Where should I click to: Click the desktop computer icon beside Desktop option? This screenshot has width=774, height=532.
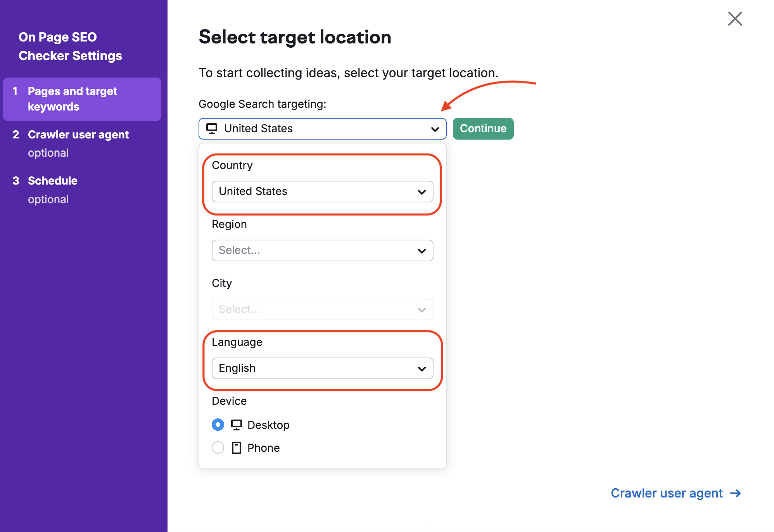point(237,425)
